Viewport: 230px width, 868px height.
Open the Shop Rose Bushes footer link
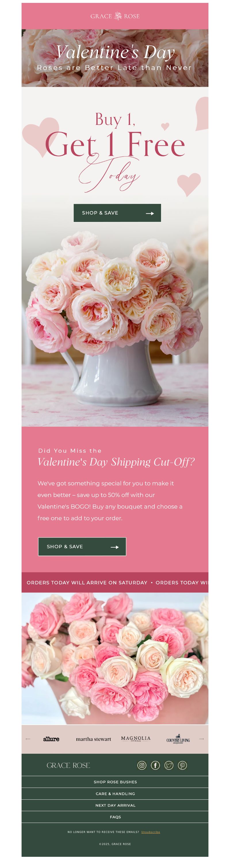click(x=115, y=782)
